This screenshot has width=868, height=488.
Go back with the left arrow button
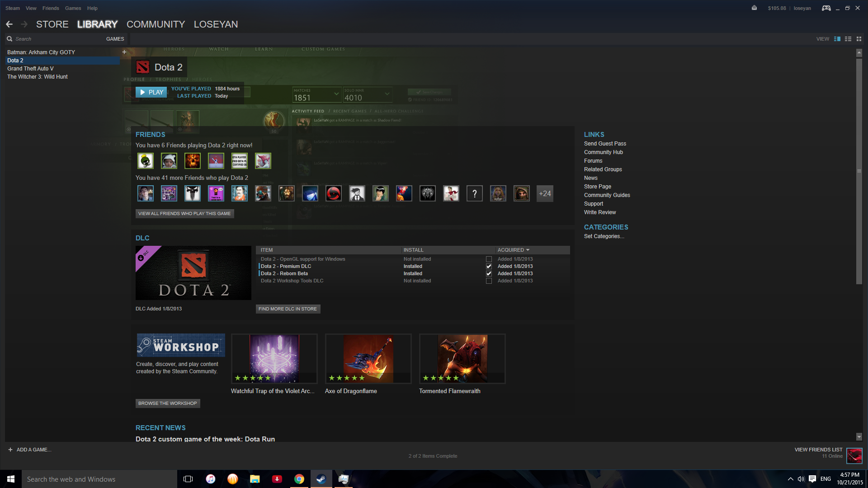(9, 24)
